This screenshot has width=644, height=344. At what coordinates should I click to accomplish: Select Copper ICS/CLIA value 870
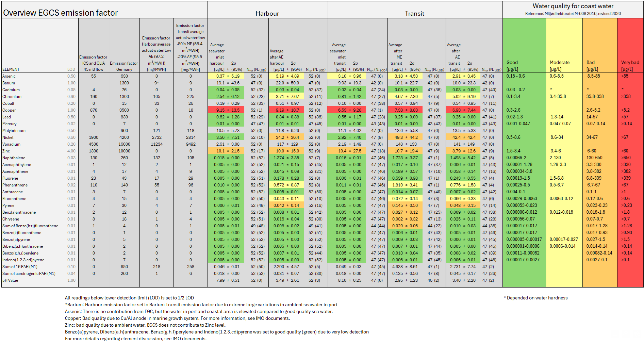tap(94, 110)
